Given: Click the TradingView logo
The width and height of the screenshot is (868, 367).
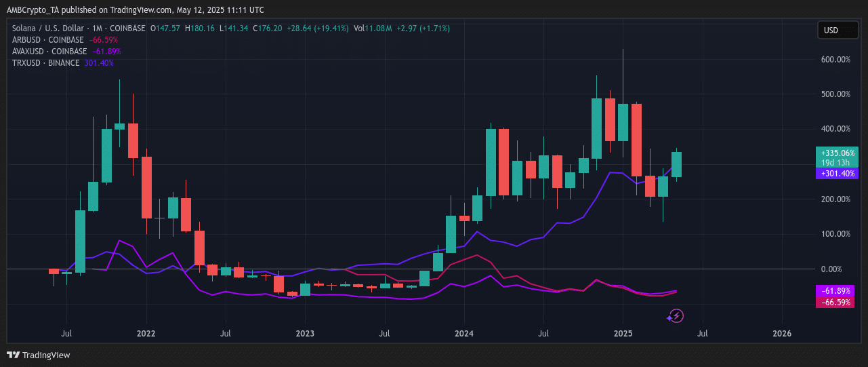Looking at the screenshot, I should 39,355.
